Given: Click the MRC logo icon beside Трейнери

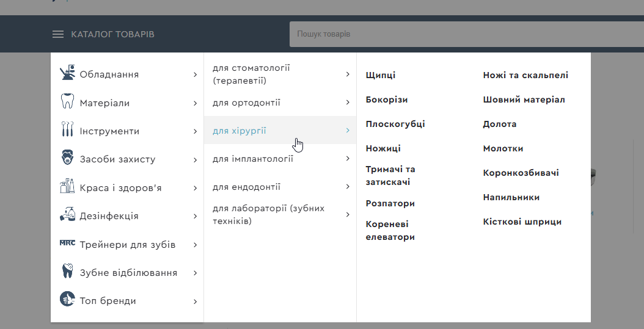Looking at the screenshot, I should tap(67, 243).
